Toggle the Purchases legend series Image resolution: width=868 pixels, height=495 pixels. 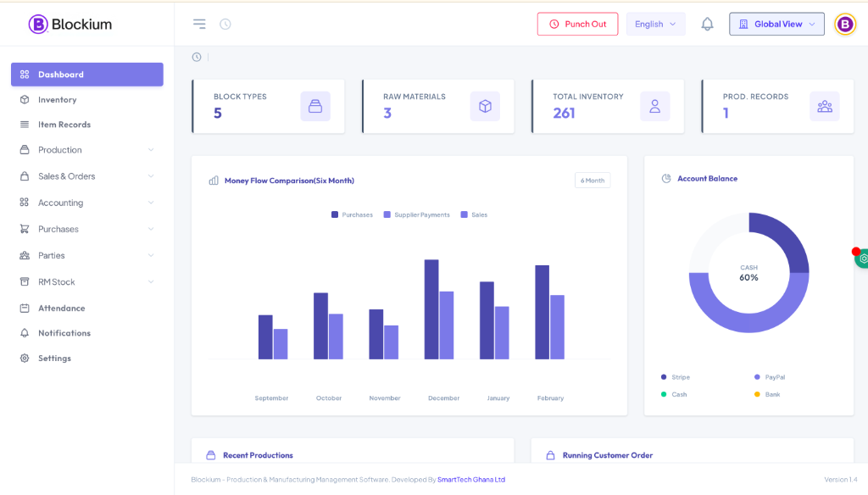[x=352, y=214]
